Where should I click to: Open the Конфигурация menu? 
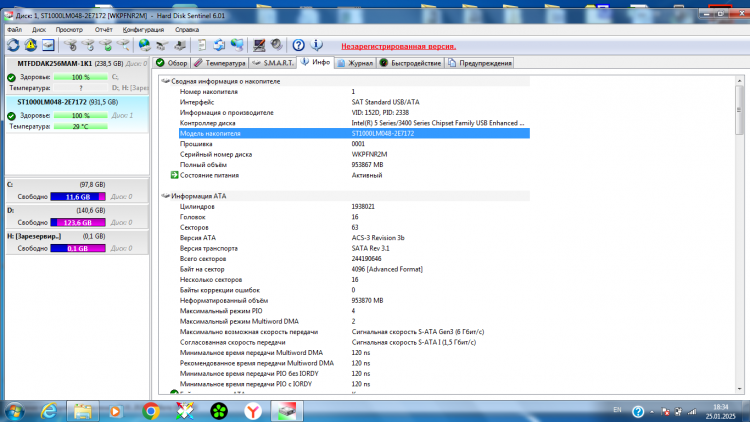pyautogui.click(x=143, y=30)
